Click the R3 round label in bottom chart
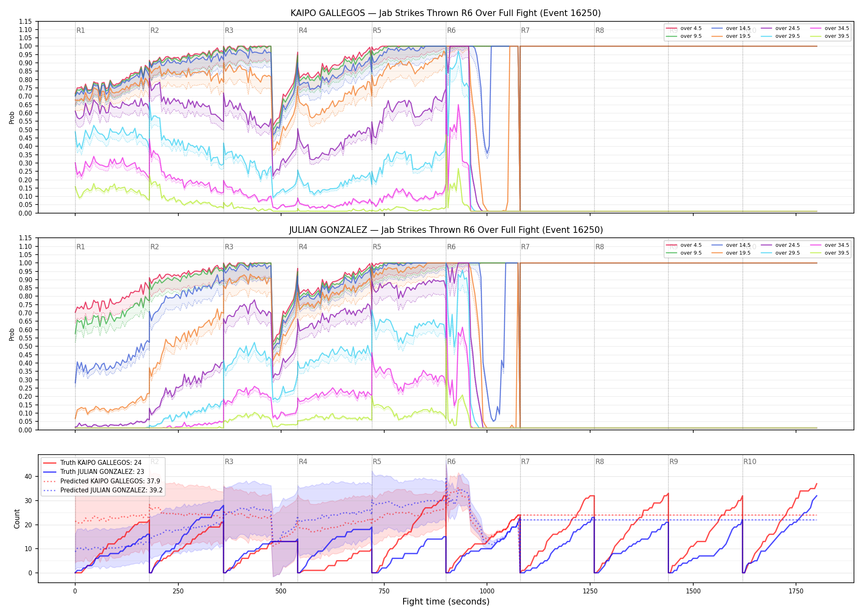 (x=229, y=462)
